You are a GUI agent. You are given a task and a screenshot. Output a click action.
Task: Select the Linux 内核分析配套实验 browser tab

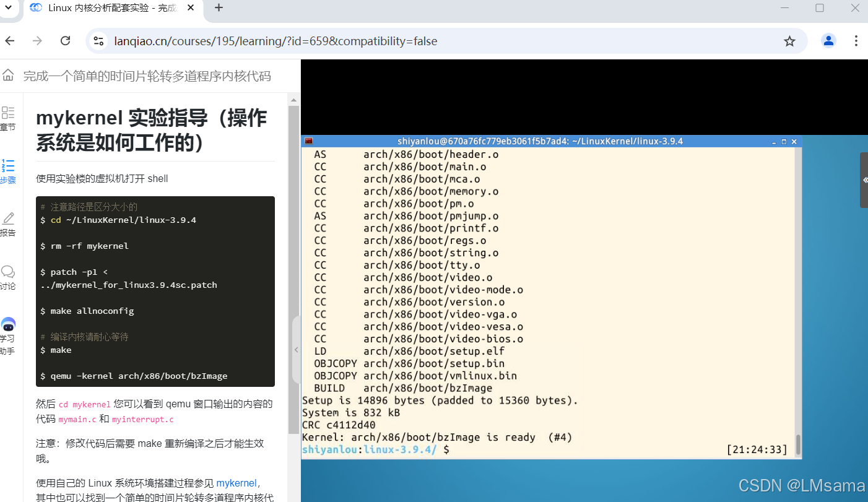pyautogui.click(x=111, y=8)
